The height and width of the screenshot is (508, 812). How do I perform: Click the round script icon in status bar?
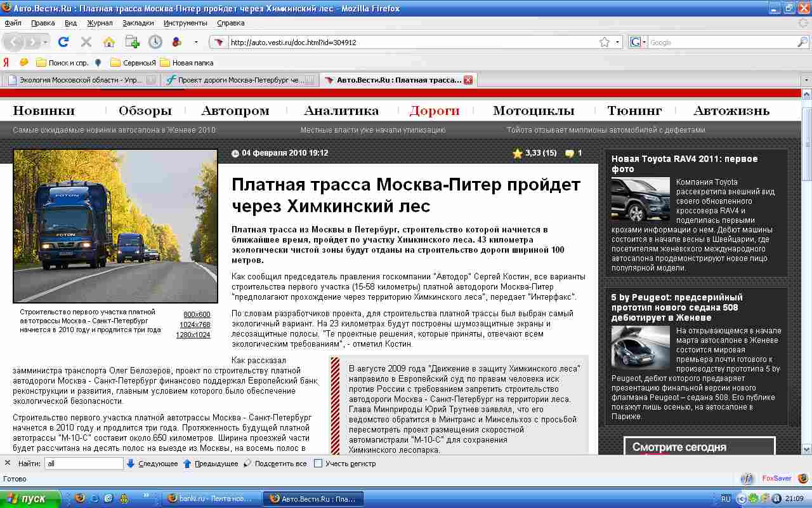pyautogui.click(x=748, y=479)
